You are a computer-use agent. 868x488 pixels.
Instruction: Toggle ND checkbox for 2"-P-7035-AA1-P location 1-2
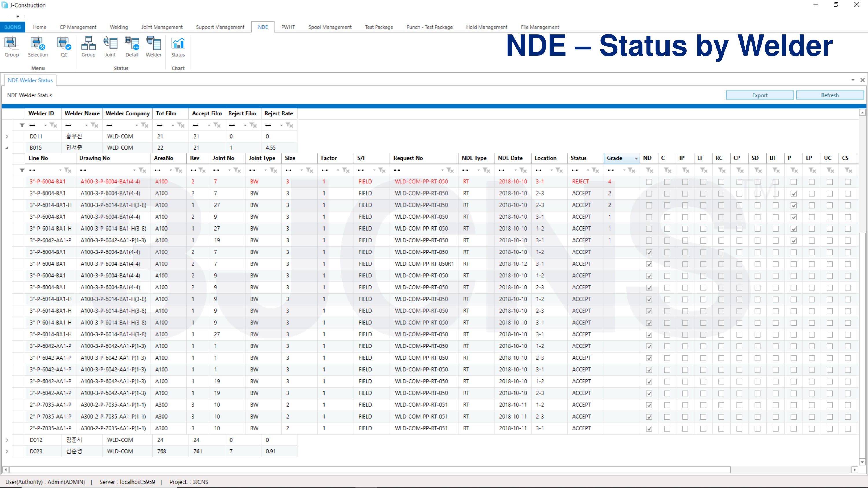pos(649,405)
